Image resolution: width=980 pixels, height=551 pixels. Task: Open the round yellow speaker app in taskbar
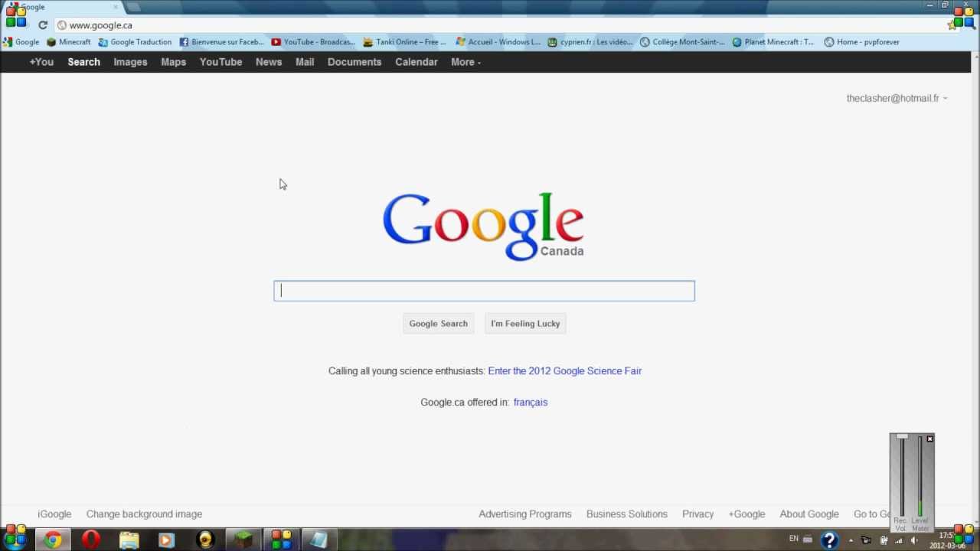coord(204,540)
